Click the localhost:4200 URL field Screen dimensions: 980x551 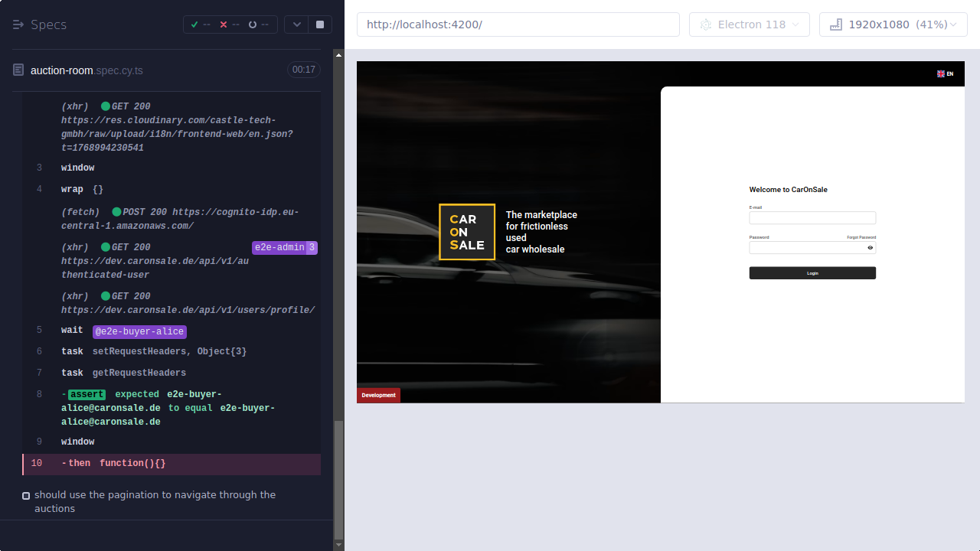518,24
